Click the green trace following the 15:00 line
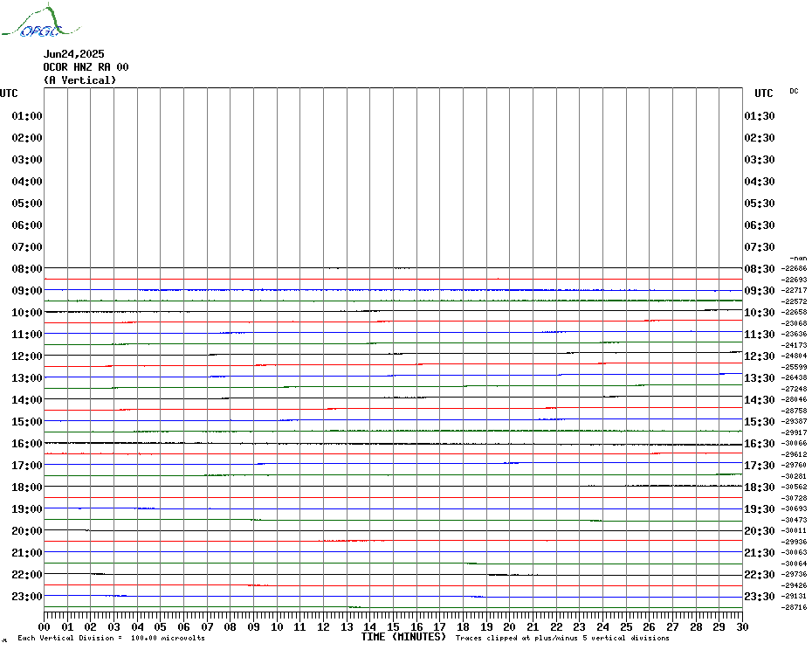812x650 pixels. (394, 431)
